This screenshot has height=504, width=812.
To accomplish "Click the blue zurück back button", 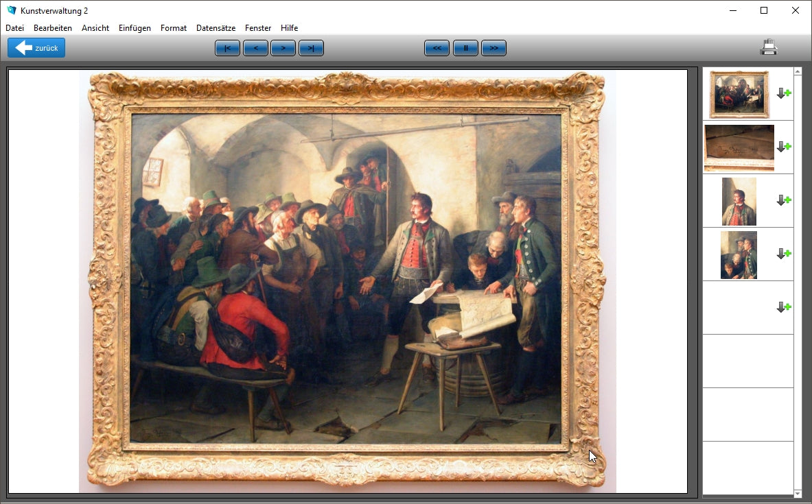I will (36, 48).
